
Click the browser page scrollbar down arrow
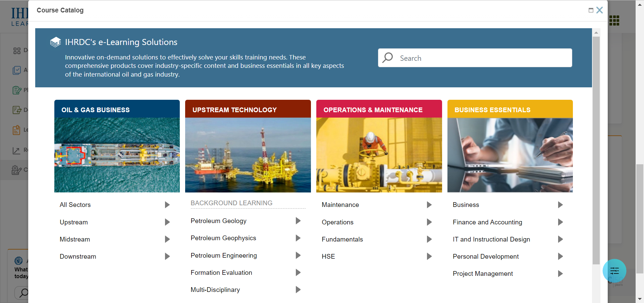640,299
